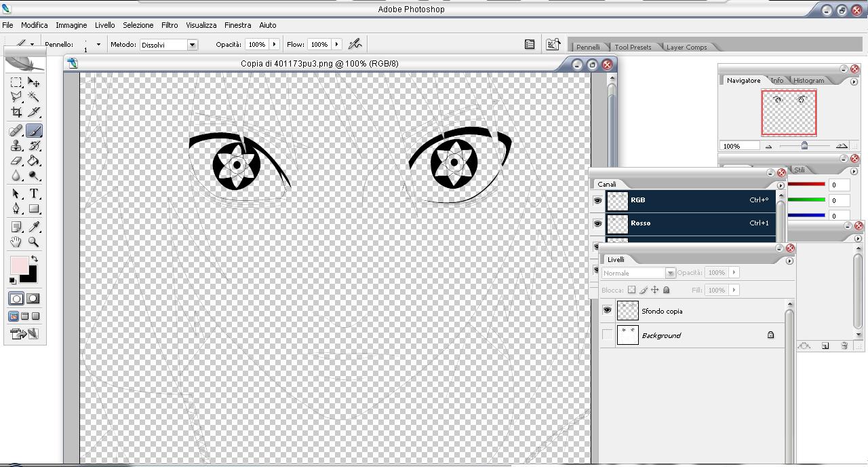
Task: Select the Paint Bucket tool
Action: click(33, 162)
